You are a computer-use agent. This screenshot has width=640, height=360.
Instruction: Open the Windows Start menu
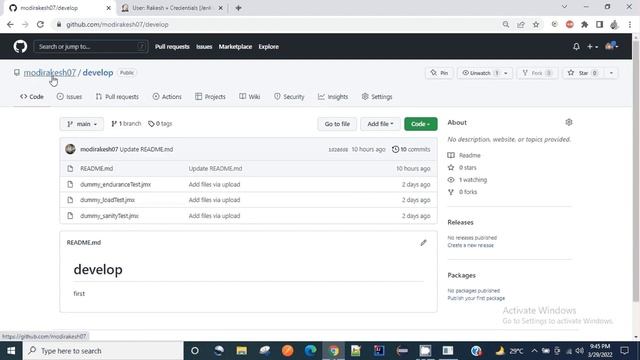coord(11,351)
